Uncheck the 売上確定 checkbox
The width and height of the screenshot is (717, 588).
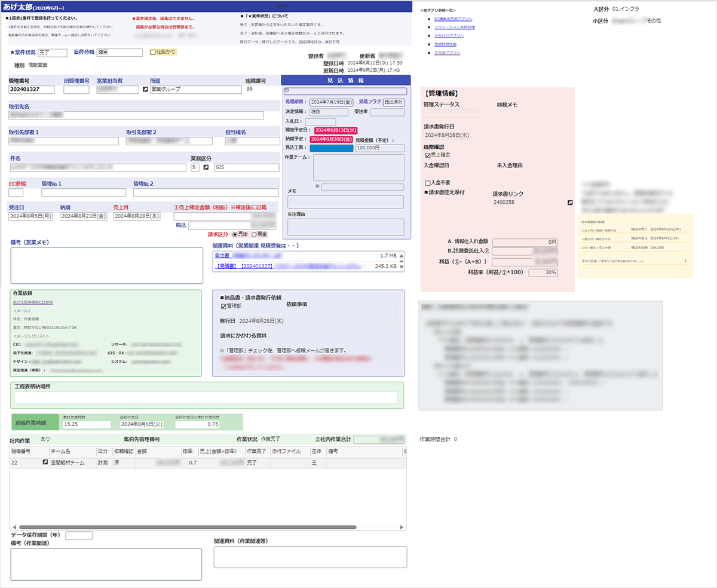tap(427, 155)
